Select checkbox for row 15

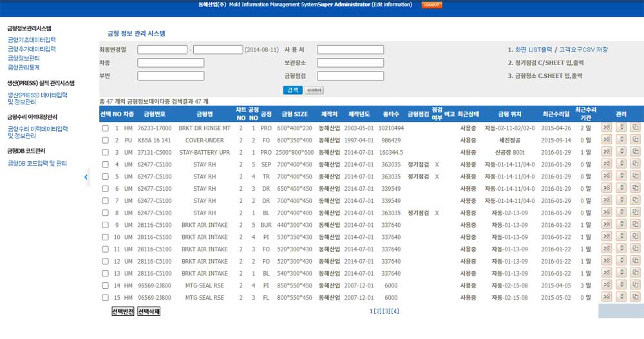coord(106,298)
